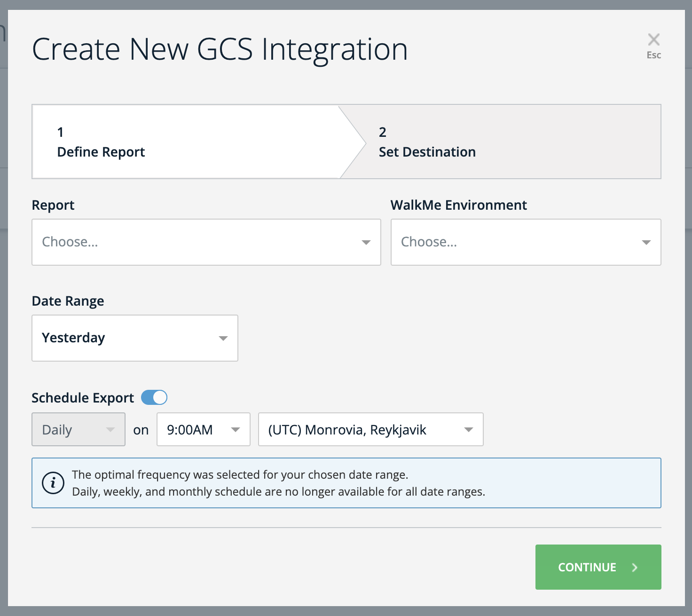Click the green Continue button
Screen dimensions: 692x616
pos(598,567)
